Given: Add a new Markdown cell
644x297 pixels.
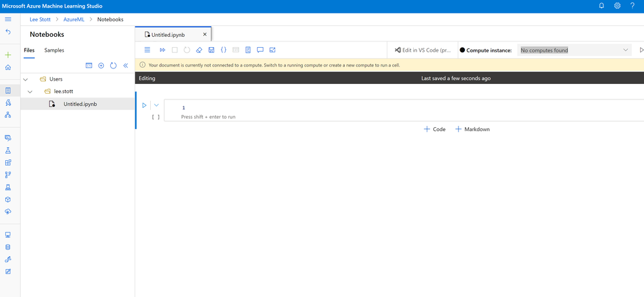Looking at the screenshot, I should (x=473, y=129).
